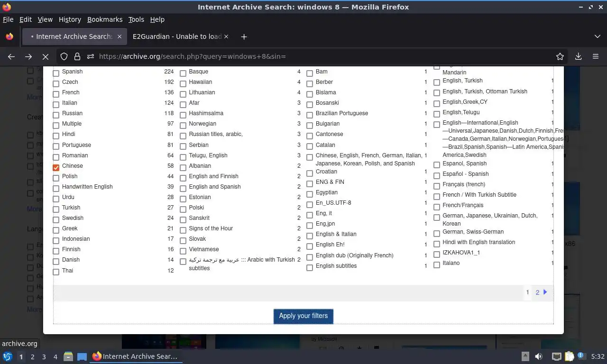
Task: Click the removable drive eject tray icon
Action: (525, 356)
